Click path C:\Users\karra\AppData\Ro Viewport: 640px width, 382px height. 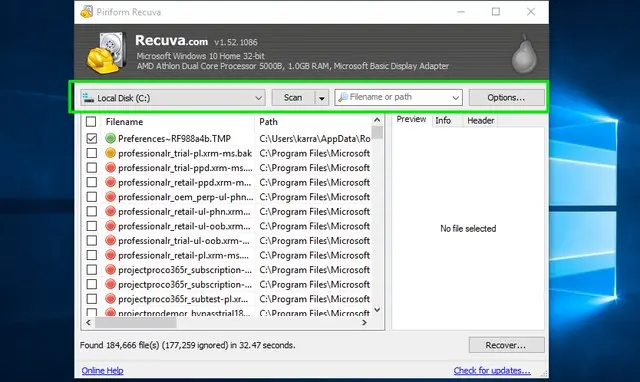coord(315,139)
